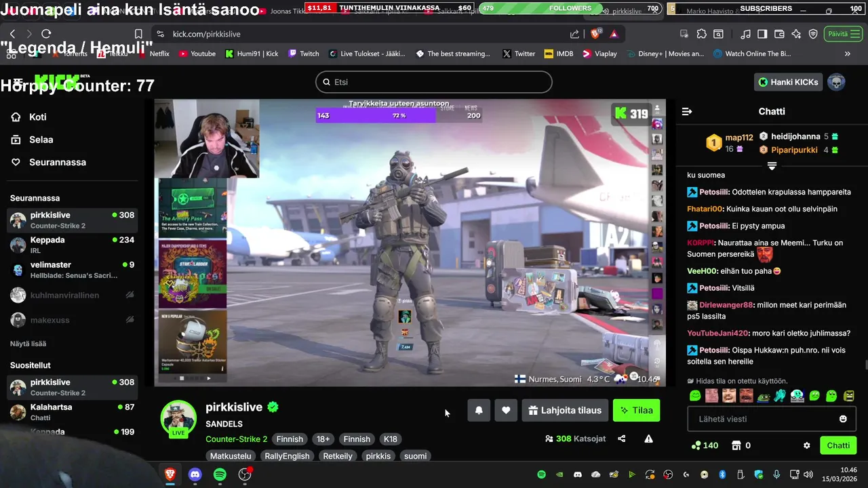Click the share icon in the address bar

pos(574,34)
